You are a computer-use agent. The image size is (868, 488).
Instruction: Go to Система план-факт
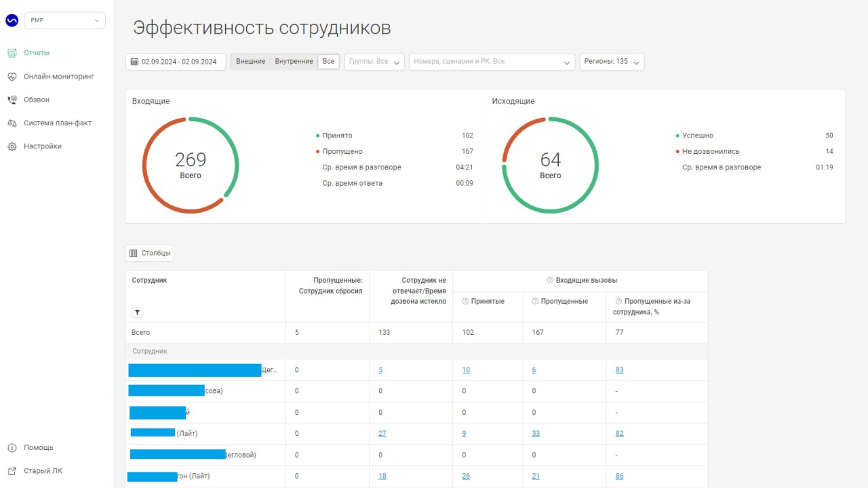pyautogui.click(x=57, y=123)
